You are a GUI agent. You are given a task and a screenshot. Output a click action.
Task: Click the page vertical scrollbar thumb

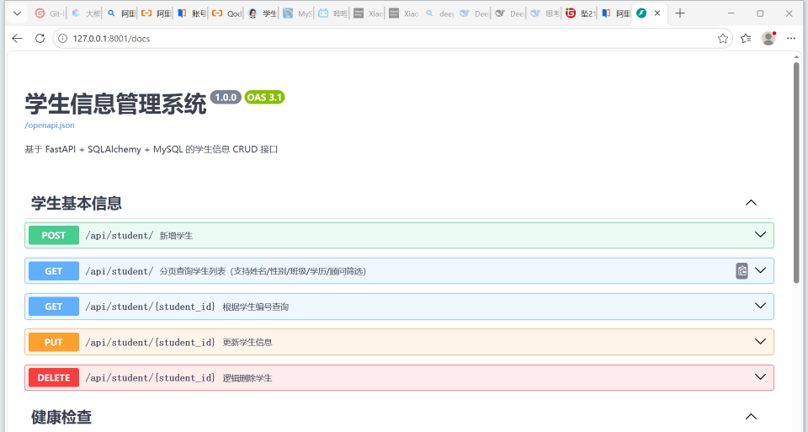click(x=796, y=173)
